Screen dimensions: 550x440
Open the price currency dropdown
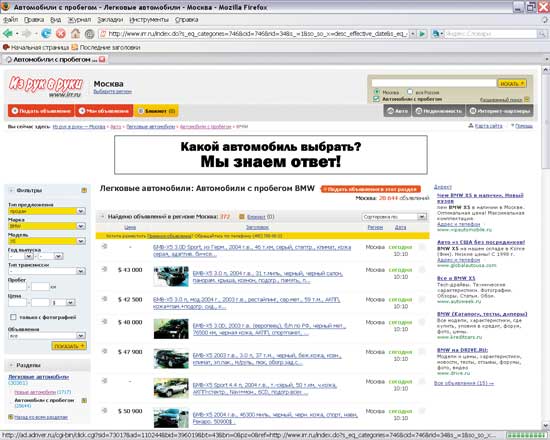[x=63, y=302]
